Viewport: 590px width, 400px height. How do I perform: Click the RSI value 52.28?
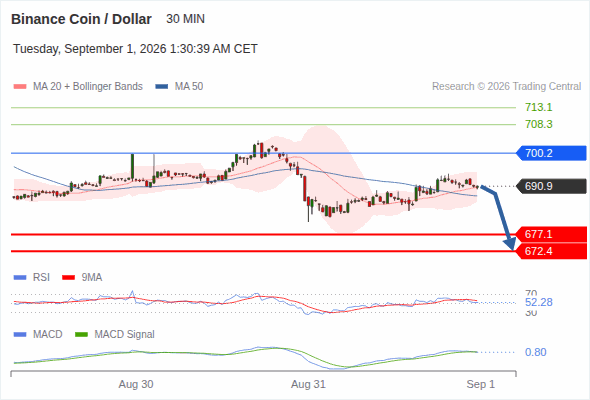(x=538, y=303)
